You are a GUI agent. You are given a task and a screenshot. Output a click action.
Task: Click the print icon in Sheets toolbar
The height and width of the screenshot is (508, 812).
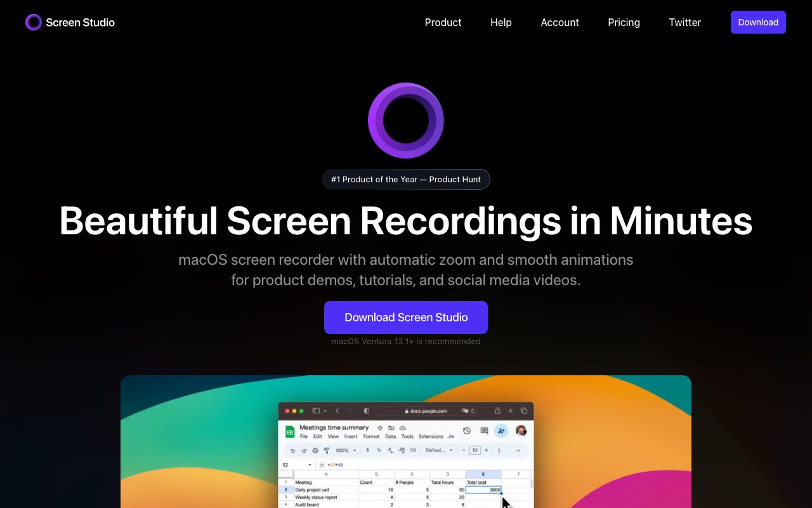[x=315, y=451]
